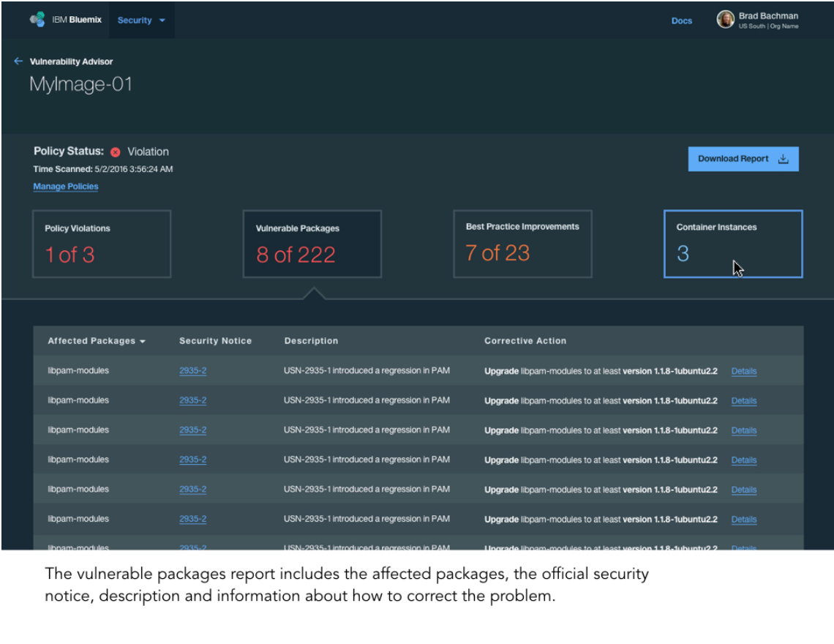Click the Download Report button
834x644 pixels.
tap(743, 159)
